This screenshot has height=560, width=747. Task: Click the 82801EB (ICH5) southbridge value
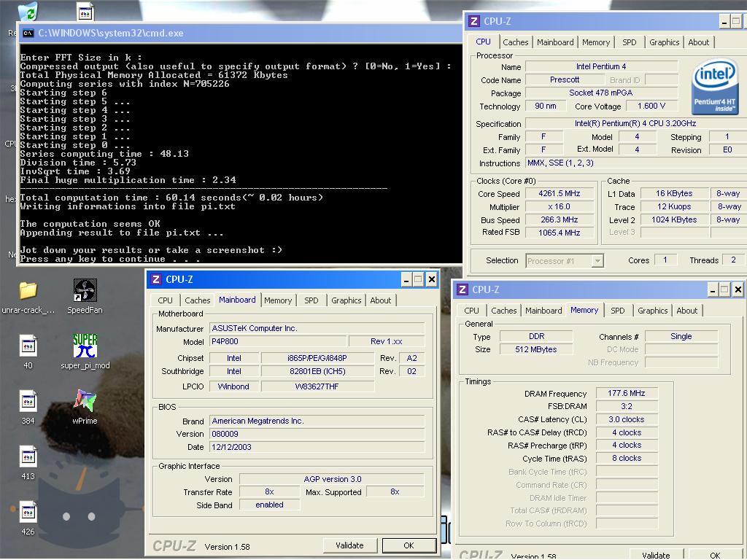pos(317,371)
